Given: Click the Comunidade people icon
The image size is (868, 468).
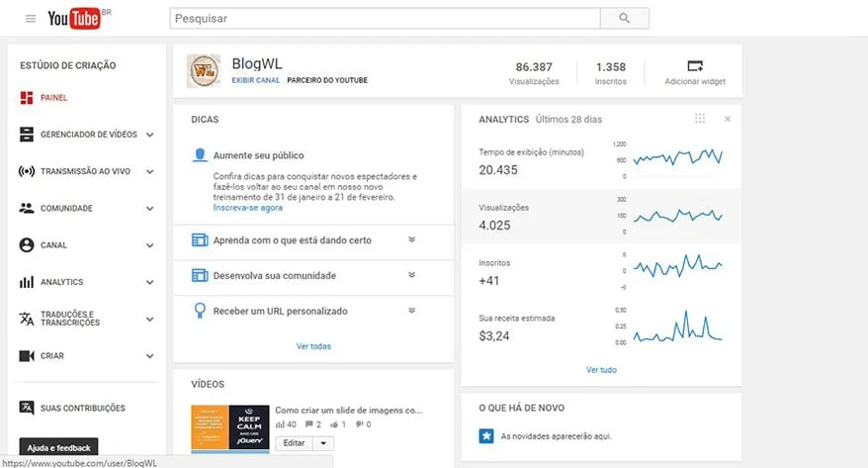Looking at the screenshot, I should pyautogui.click(x=26, y=208).
